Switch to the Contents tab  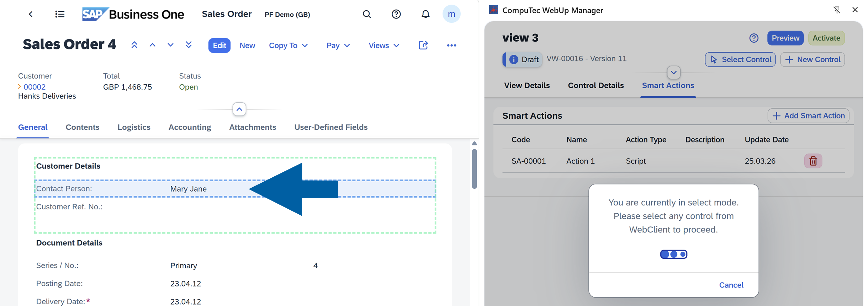coord(83,127)
